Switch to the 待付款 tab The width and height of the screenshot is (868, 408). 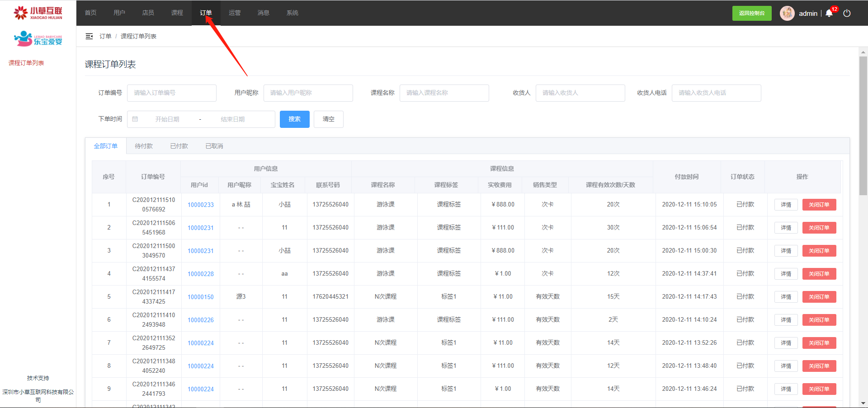(144, 146)
